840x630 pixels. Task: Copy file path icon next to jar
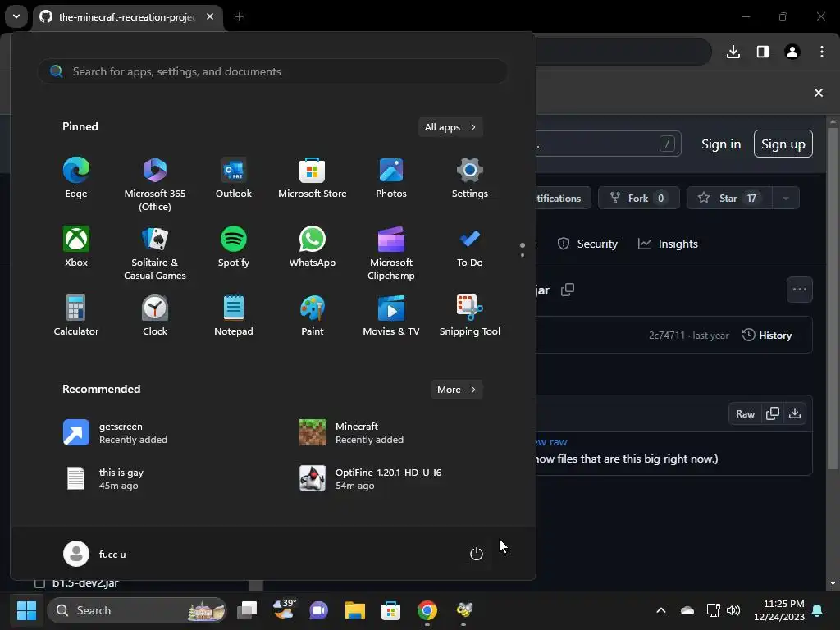568,290
